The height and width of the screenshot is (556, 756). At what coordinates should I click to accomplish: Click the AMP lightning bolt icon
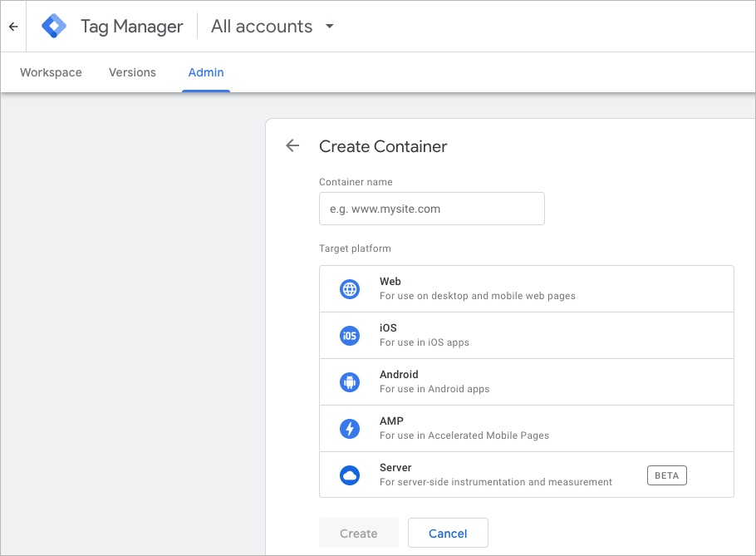coord(350,429)
